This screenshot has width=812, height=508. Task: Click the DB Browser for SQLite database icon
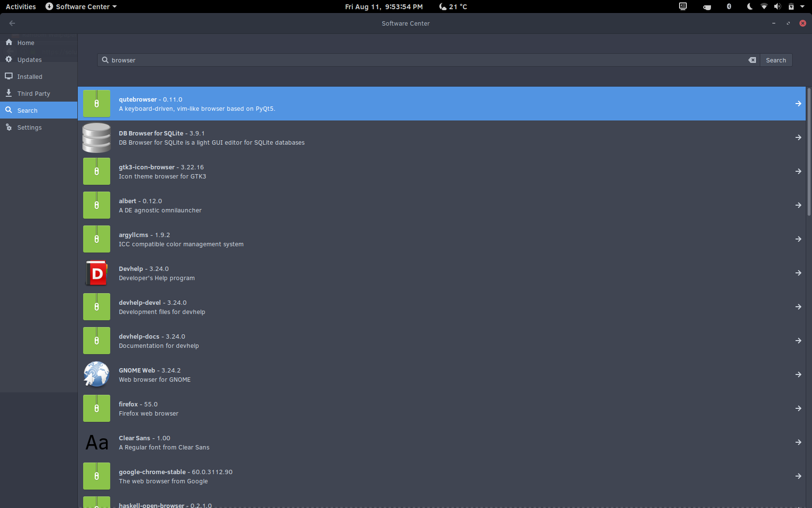pyautogui.click(x=97, y=137)
